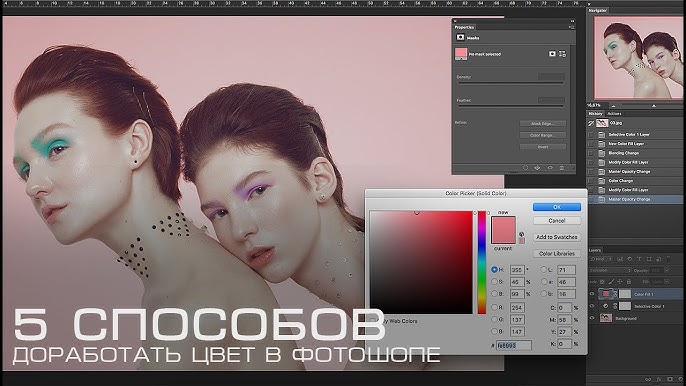Click the Mask Edge button

[542, 124]
